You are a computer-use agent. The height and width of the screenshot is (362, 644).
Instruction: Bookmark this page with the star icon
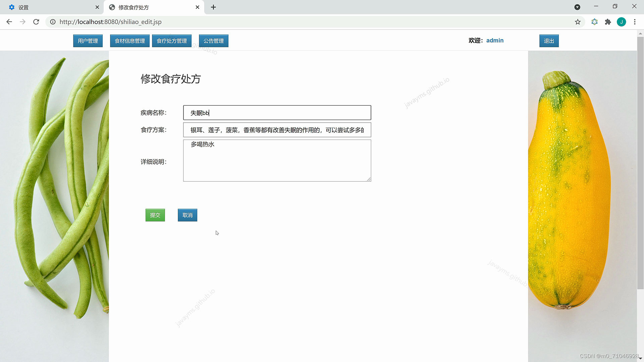point(578,22)
